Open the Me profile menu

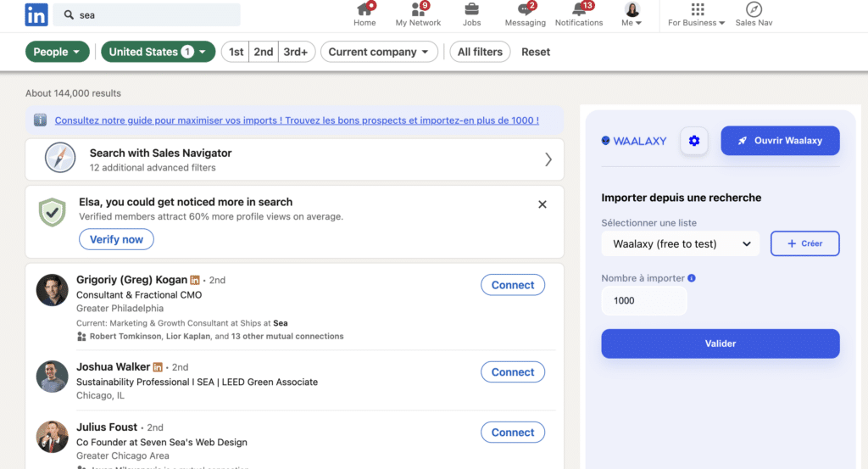[x=632, y=14]
